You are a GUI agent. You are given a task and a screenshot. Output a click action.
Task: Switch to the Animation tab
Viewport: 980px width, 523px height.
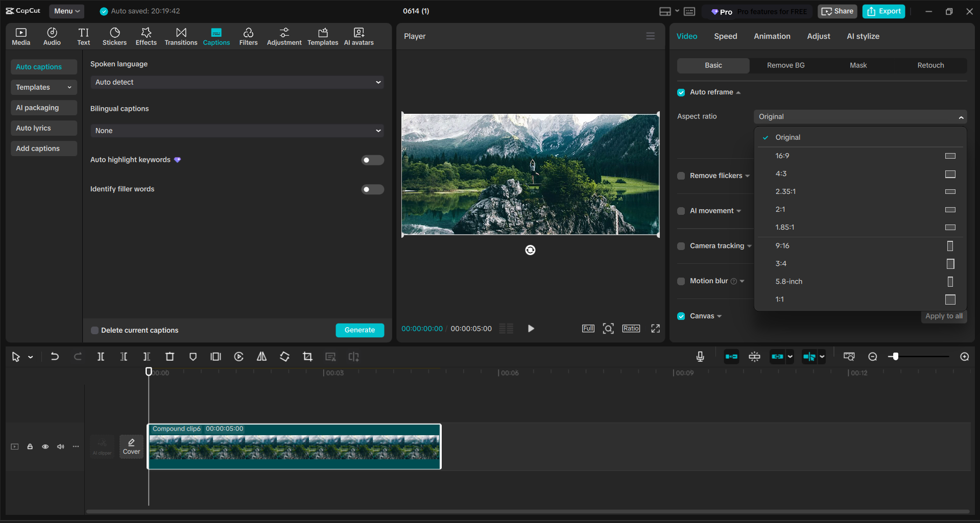(x=772, y=36)
